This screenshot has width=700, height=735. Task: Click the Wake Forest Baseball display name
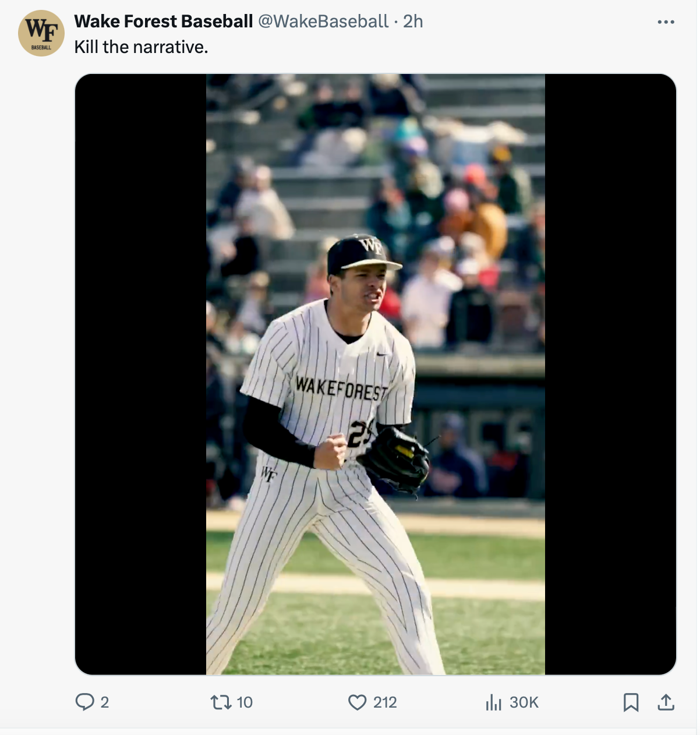[x=163, y=22]
